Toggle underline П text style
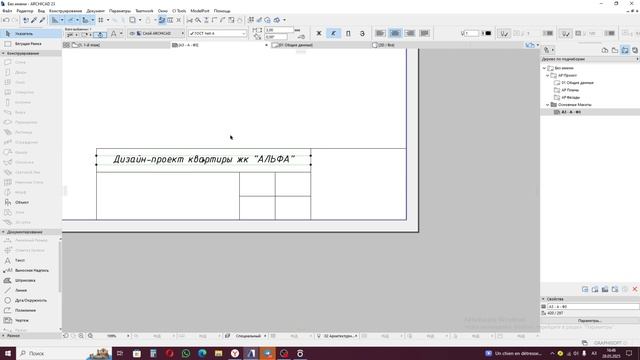Screen dimensions: 640x360 [348, 33]
